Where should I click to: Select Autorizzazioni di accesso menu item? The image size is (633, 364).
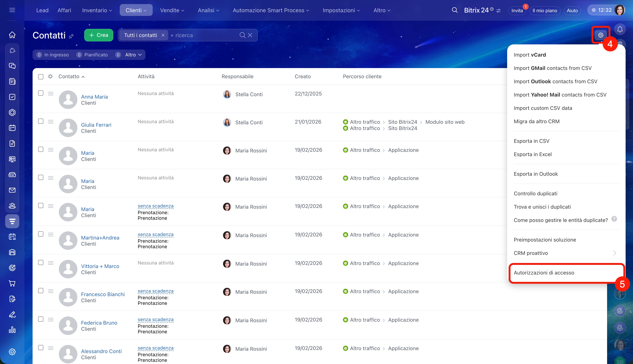tap(544, 273)
